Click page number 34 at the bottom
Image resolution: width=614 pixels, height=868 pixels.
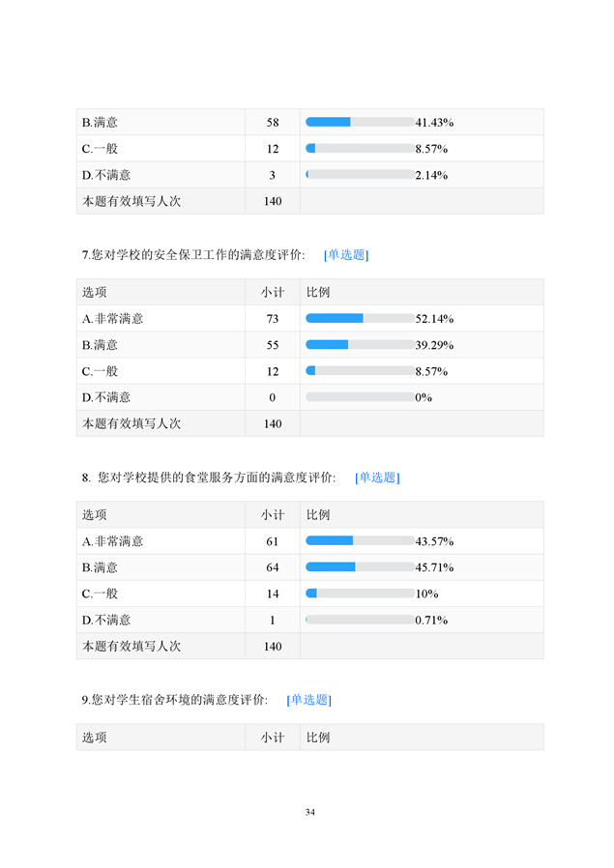(x=309, y=812)
